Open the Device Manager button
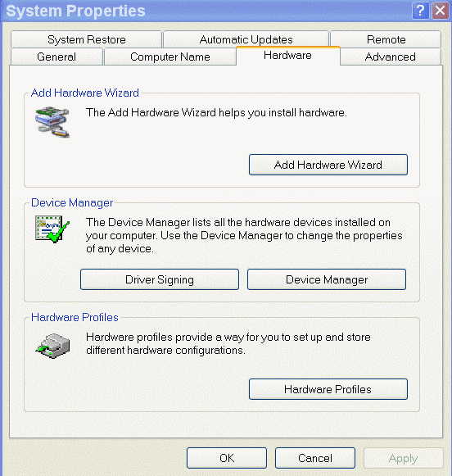This screenshot has height=476, width=452. coord(327,279)
